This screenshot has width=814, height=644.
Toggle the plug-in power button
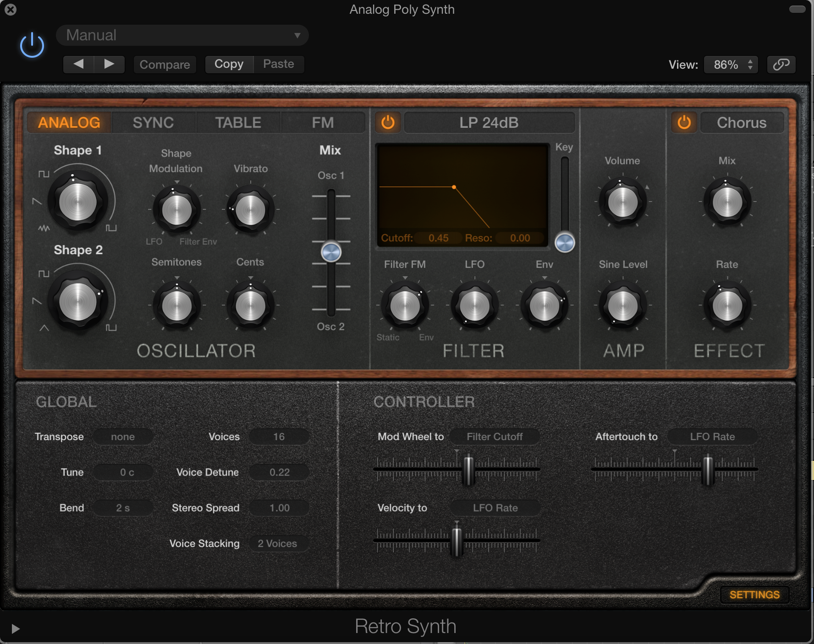coord(32,45)
